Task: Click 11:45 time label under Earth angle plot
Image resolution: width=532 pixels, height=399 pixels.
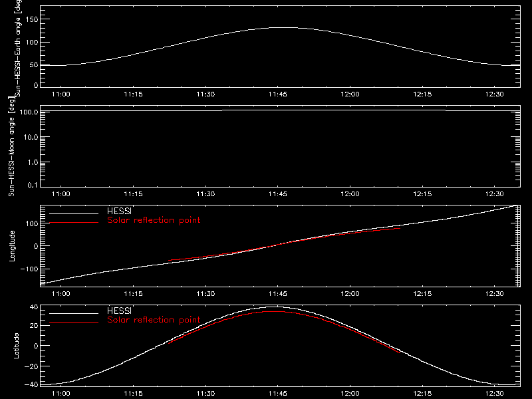Action: point(278,94)
